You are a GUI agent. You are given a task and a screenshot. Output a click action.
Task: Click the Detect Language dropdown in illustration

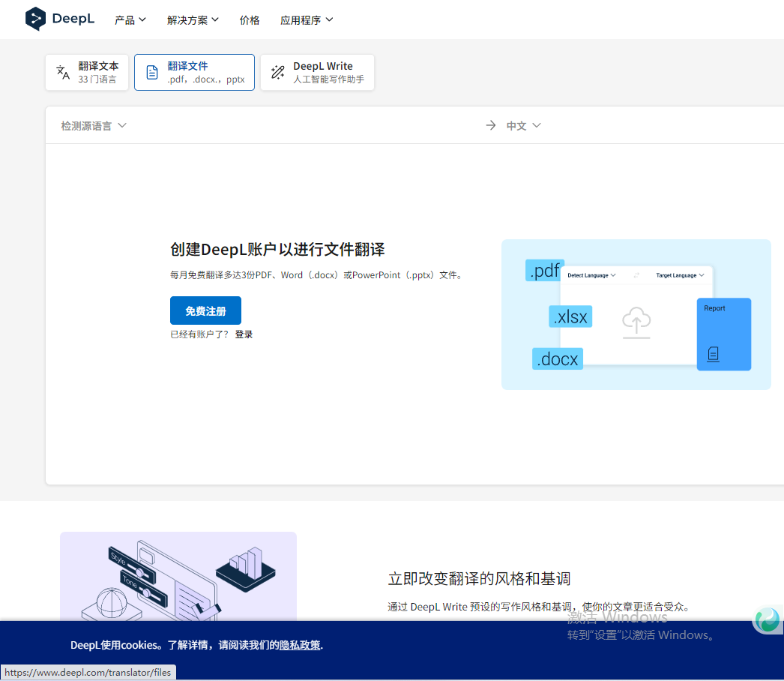click(591, 275)
